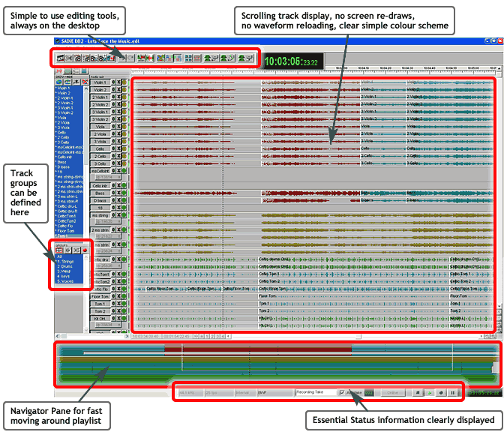Click the 0 button on Violin 1 track
504x435 pixels.
[113, 82]
